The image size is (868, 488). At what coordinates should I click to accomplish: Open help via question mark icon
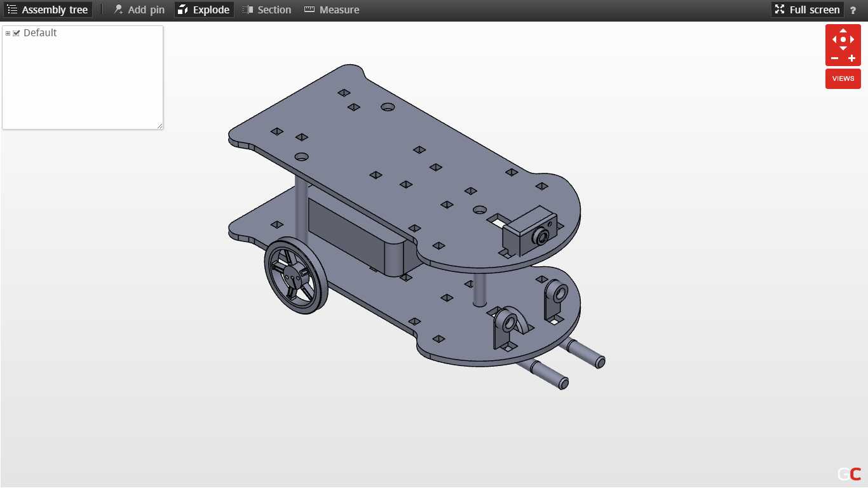coord(853,10)
